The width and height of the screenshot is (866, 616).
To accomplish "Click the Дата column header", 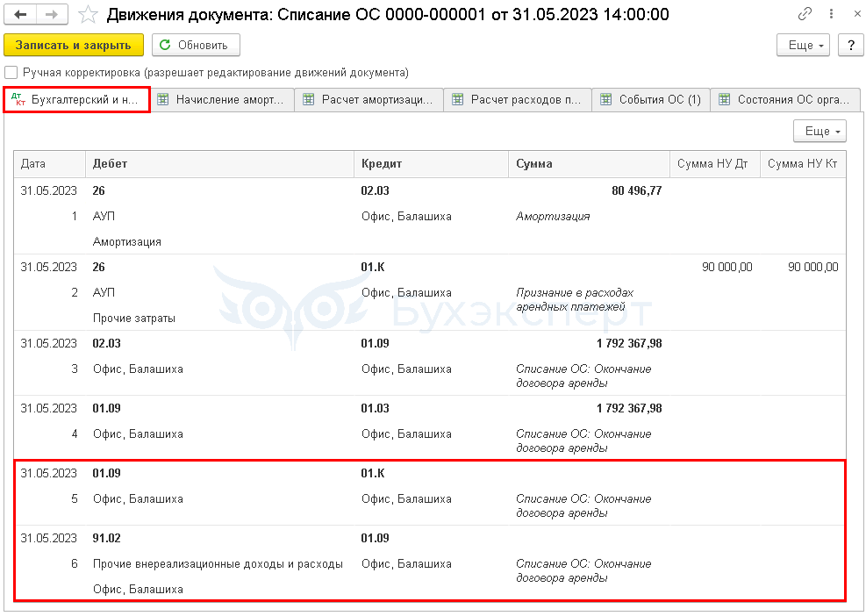I will pos(50,164).
